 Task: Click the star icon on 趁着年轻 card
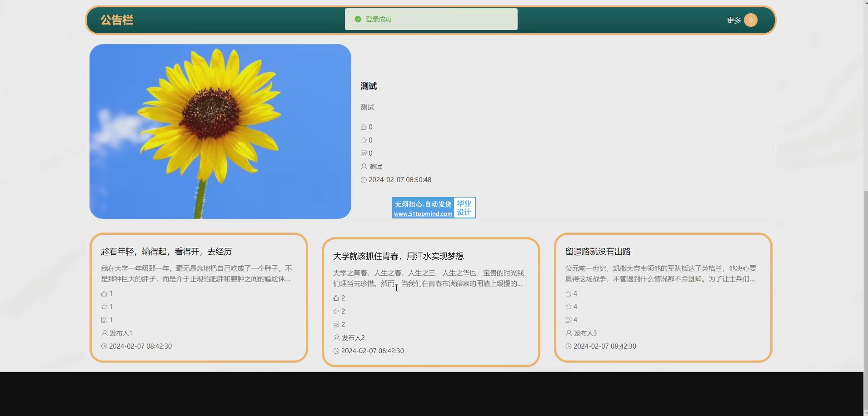pyautogui.click(x=104, y=307)
